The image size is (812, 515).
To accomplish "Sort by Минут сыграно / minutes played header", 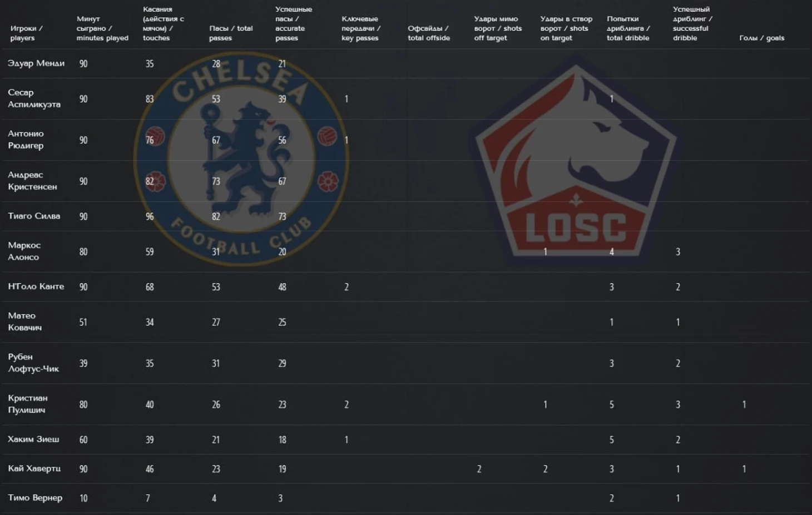I will click(x=102, y=28).
